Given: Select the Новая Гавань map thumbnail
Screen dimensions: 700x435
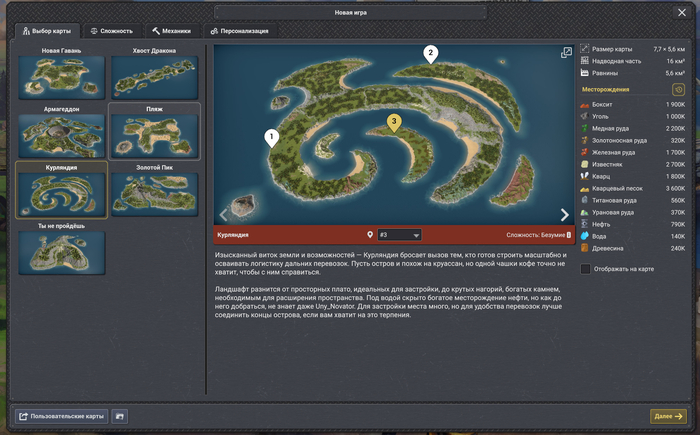Looking at the screenshot, I should click(x=61, y=77).
